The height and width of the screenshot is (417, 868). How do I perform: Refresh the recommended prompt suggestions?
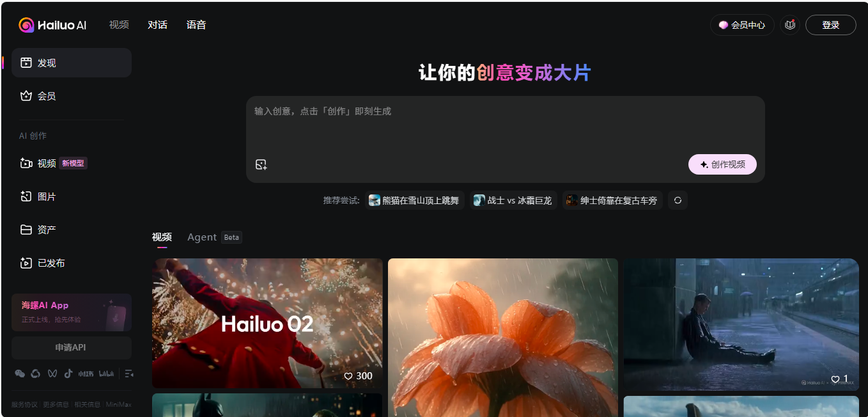[x=678, y=200]
